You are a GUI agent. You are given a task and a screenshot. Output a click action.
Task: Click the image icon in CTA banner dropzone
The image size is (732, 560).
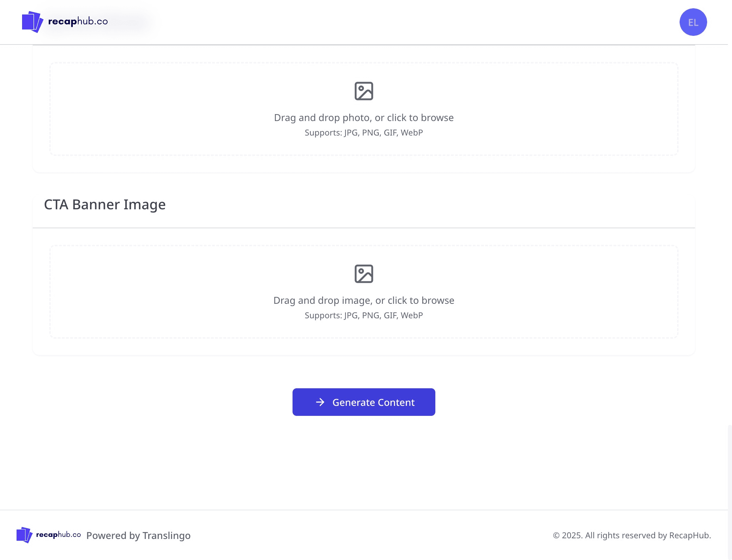point(364,274)
